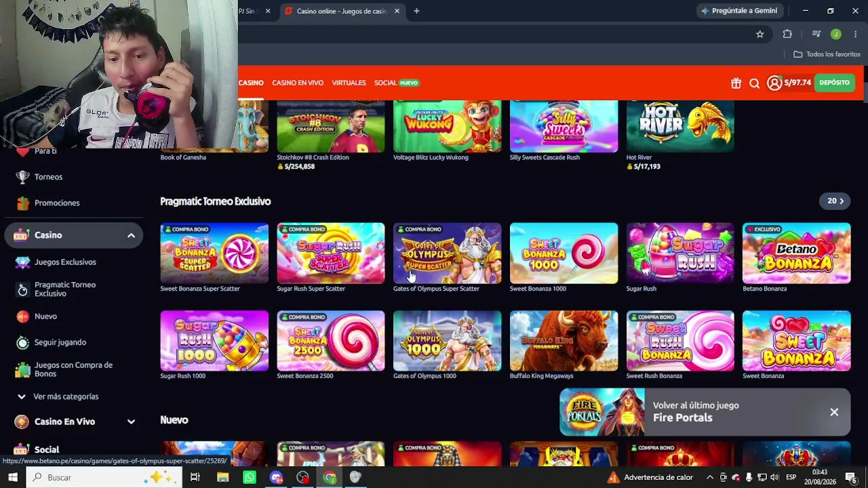Open WhatsApp from the taskbar
This screenshot has height=488, width=868.
point(249,477)
